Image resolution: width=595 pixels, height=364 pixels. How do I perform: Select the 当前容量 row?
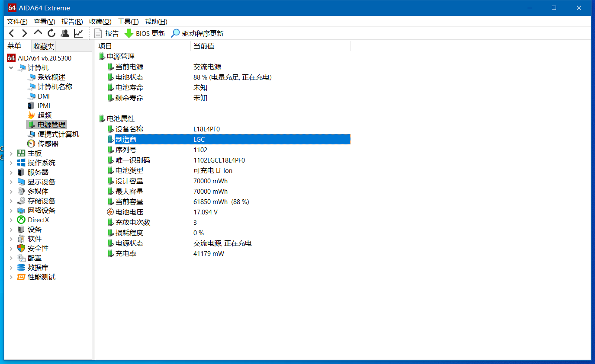coord(228,201)
